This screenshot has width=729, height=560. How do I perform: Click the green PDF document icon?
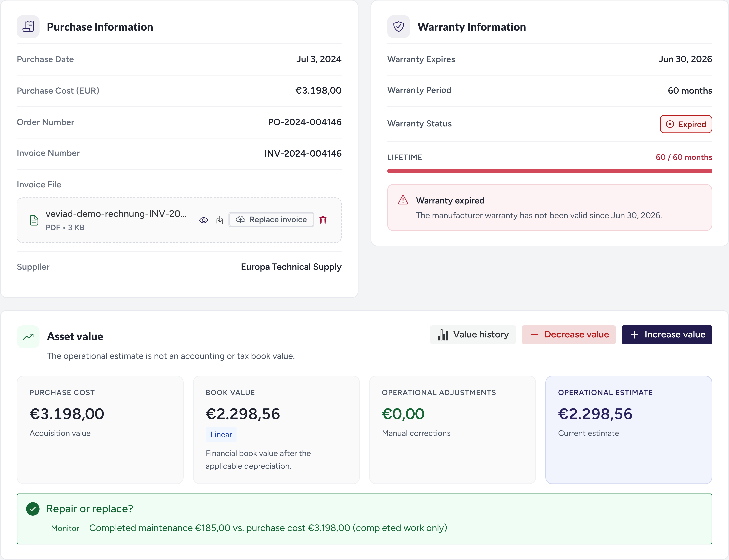pos(34,220)
